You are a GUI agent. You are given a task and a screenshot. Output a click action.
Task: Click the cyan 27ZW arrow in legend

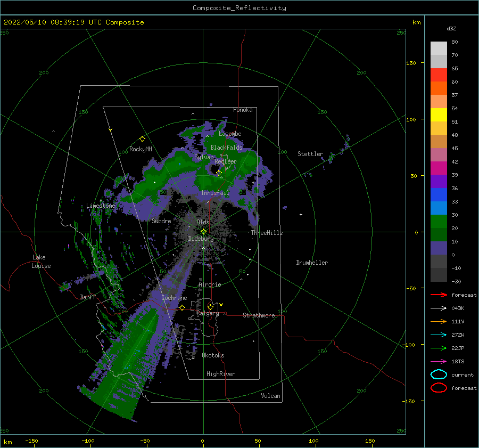click(439, 335)
